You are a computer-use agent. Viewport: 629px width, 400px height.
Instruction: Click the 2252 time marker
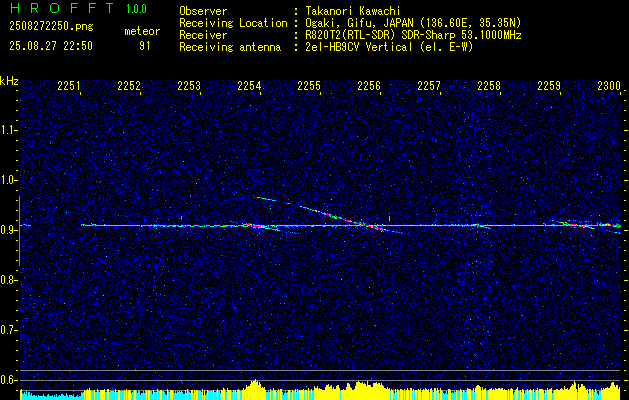(129, 85)
